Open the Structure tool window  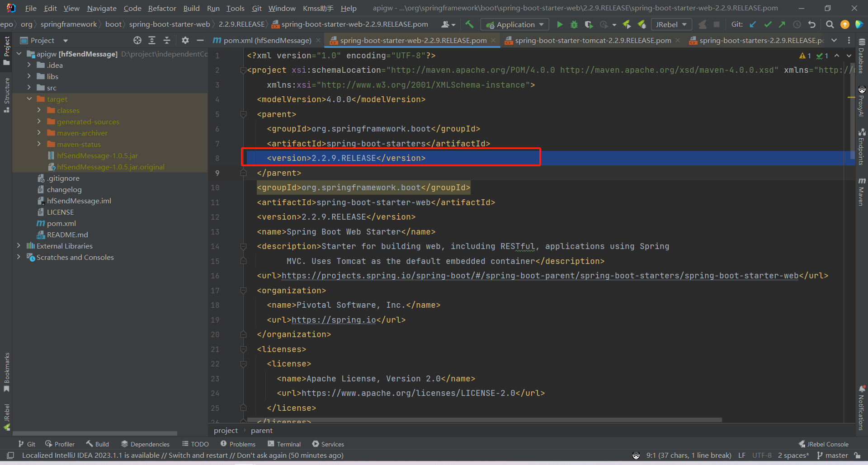(6, 95)
